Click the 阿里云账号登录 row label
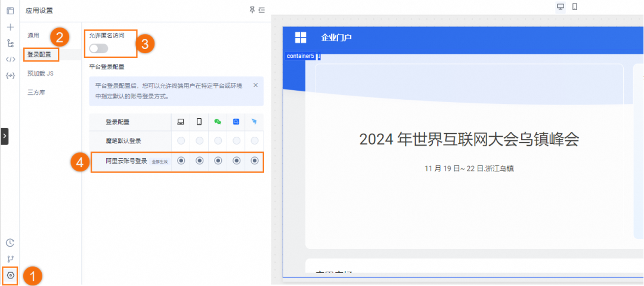Screen dimensions: 644x286 (x=126, y=161)
